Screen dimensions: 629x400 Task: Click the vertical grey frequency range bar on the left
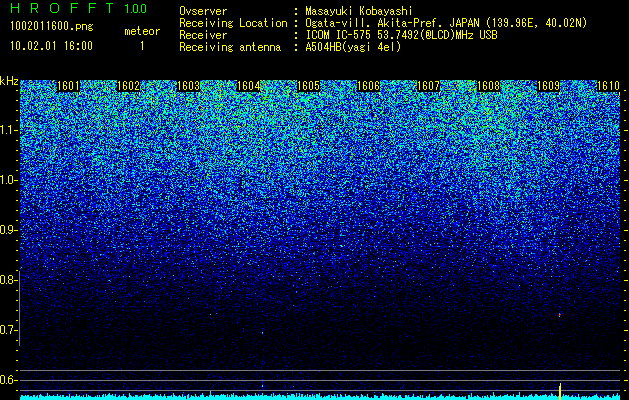[x=19, y=308]
